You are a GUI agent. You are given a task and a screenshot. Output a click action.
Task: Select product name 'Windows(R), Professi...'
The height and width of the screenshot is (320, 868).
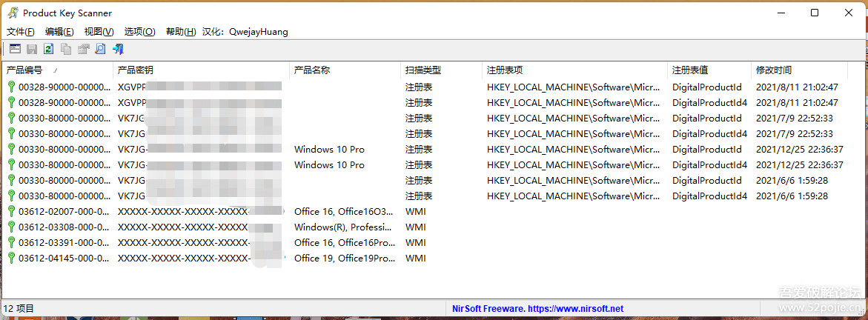click(x=343, y=227)
